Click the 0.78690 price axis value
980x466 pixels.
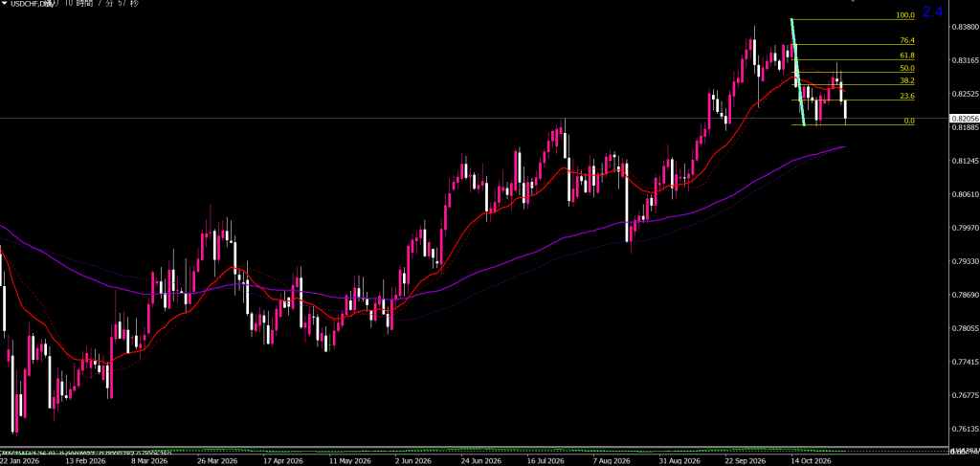(x=963, y=295)
